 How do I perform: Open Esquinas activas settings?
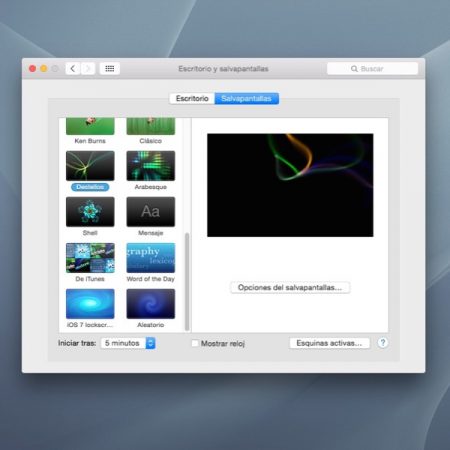click(x=329, y=343)
